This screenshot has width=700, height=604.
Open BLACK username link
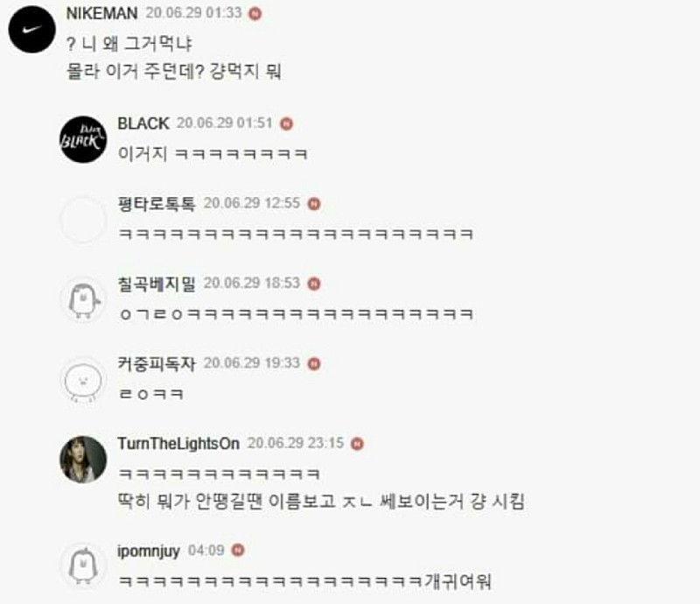coord(143,123)
